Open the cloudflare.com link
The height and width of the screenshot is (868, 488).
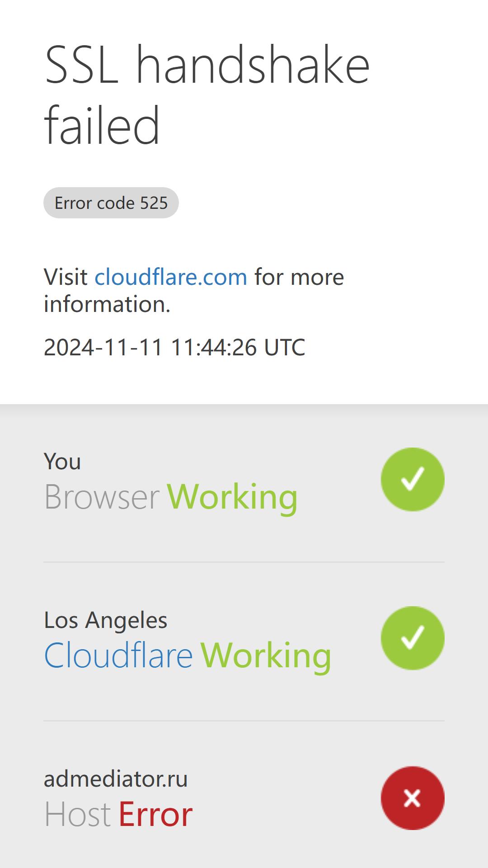pyautogui.click(x=171, y=277)
